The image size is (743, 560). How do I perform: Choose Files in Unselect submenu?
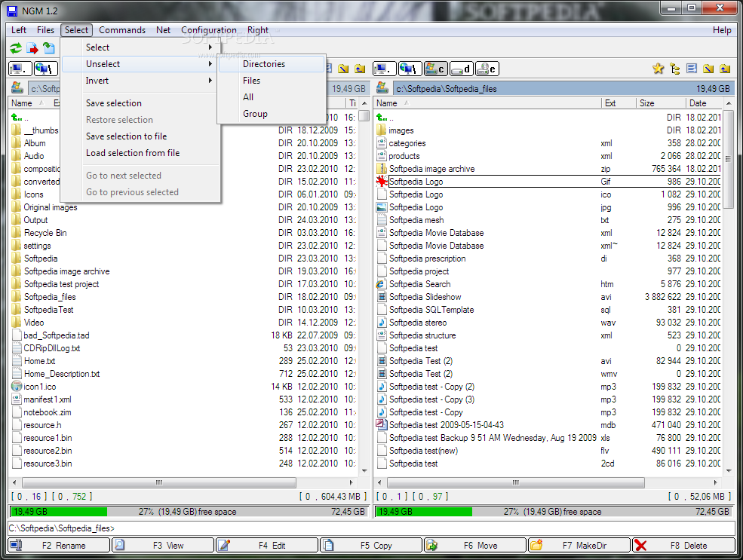pyautogui.click(x=272, y=81)
